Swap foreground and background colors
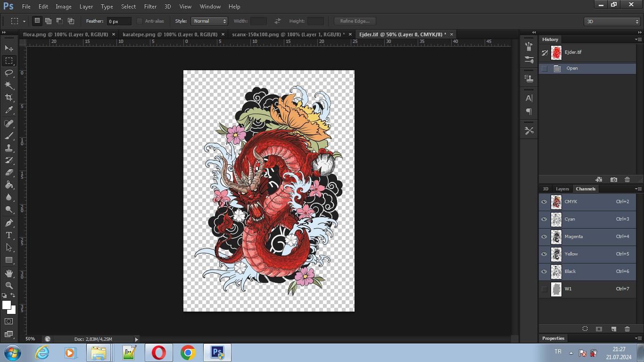644x362 pixels. tap(13, 295)
